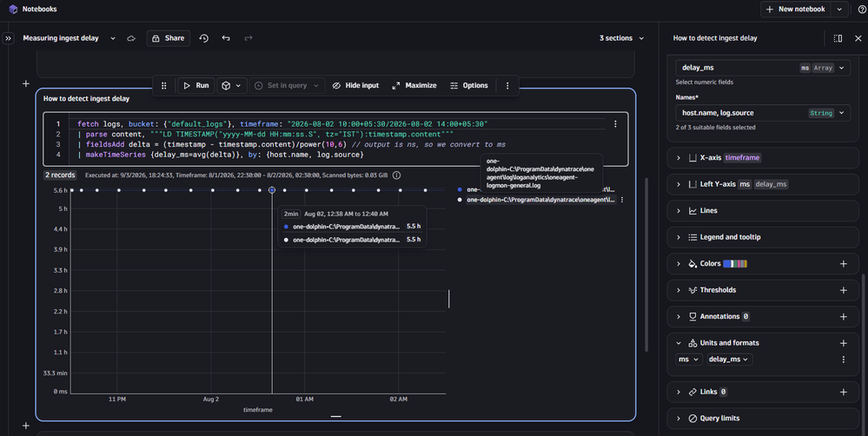868x436 pixels.
Task: Open the delay_ms field dropdown
Action: point(763,68)
